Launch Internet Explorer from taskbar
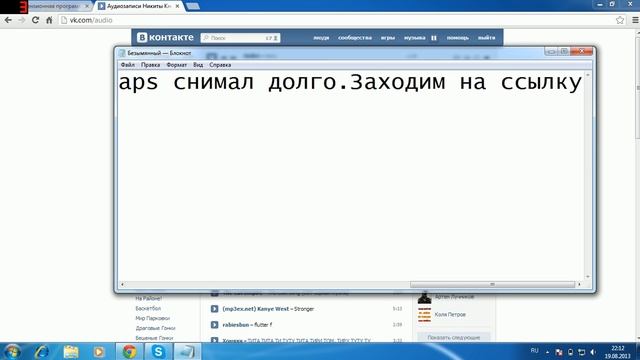The height and width of the screenshot is (360, 640). pos(41,351)
